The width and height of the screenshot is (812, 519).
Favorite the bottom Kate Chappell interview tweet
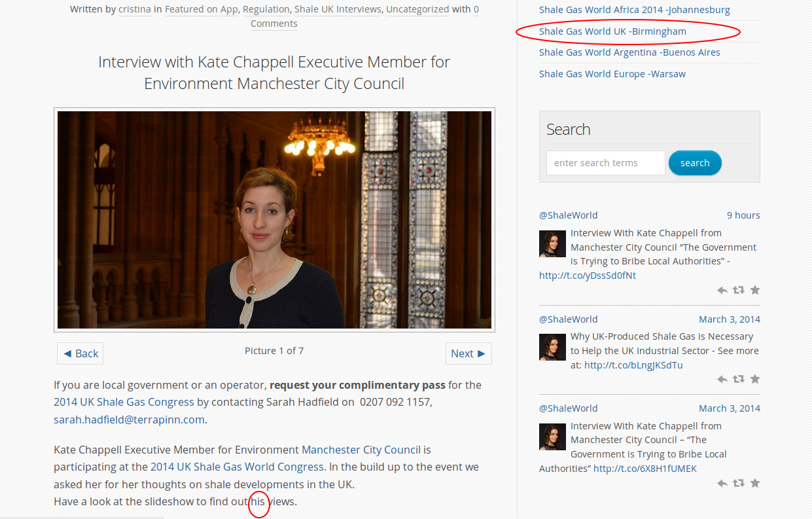754,483
